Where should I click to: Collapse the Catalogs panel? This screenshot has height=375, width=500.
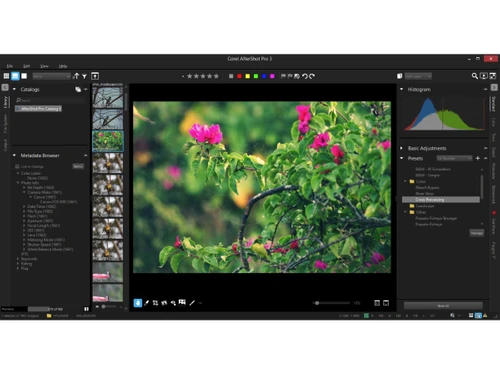[14, 89]
